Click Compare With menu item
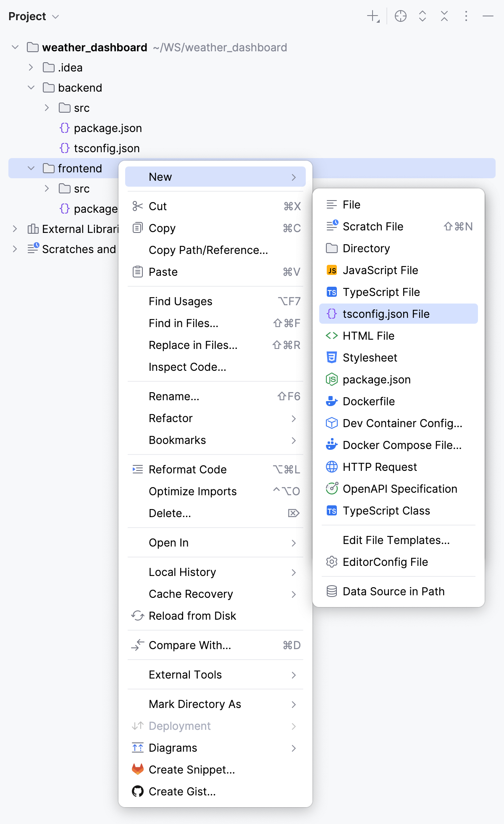 [x=215, y=645]
